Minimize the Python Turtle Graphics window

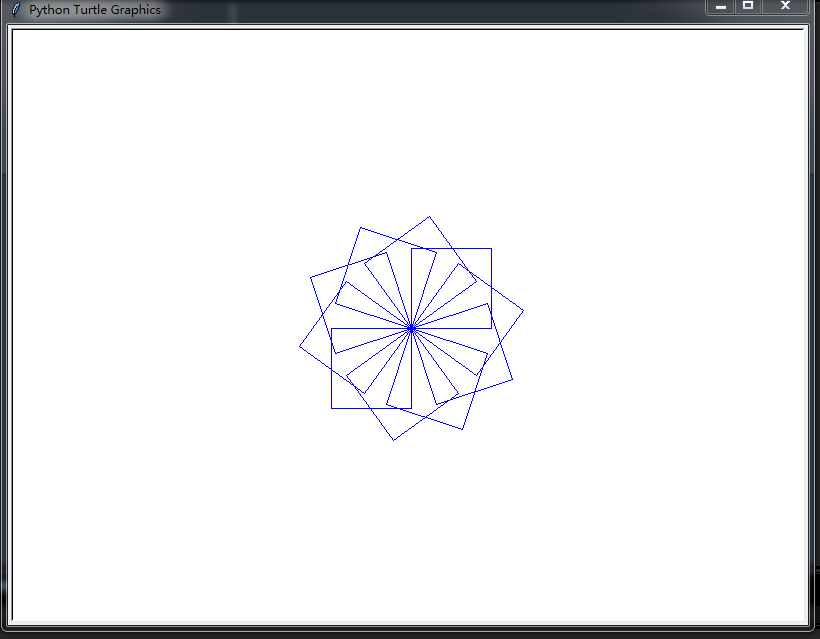721,6
